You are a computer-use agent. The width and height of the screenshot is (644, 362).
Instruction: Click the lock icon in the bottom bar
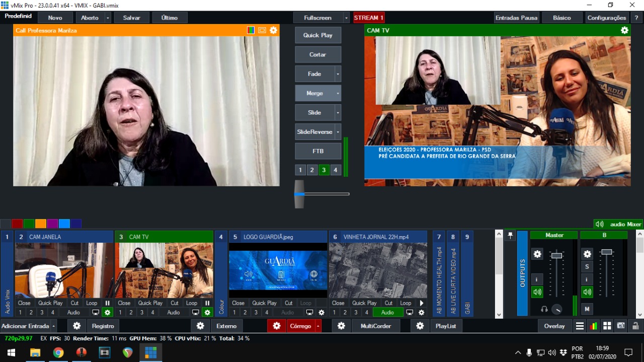tap(635, 326)
